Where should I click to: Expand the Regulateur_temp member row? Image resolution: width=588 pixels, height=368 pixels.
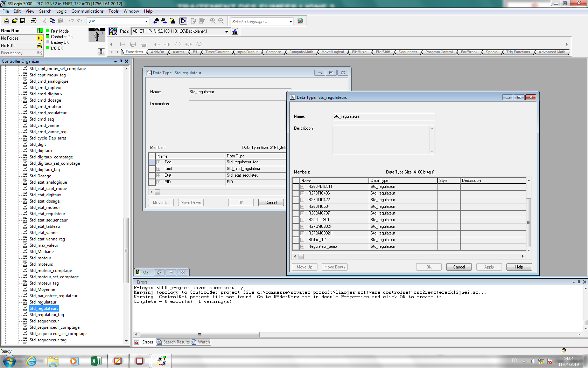pos(302,247)
